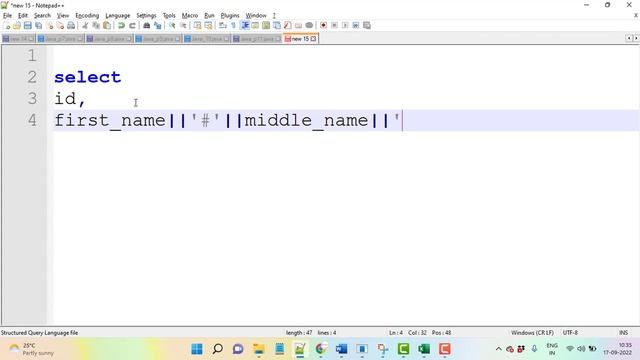Click the UTF-8 encoding status entry
This screenshot has width=640, height=360.
click(570, 333)
